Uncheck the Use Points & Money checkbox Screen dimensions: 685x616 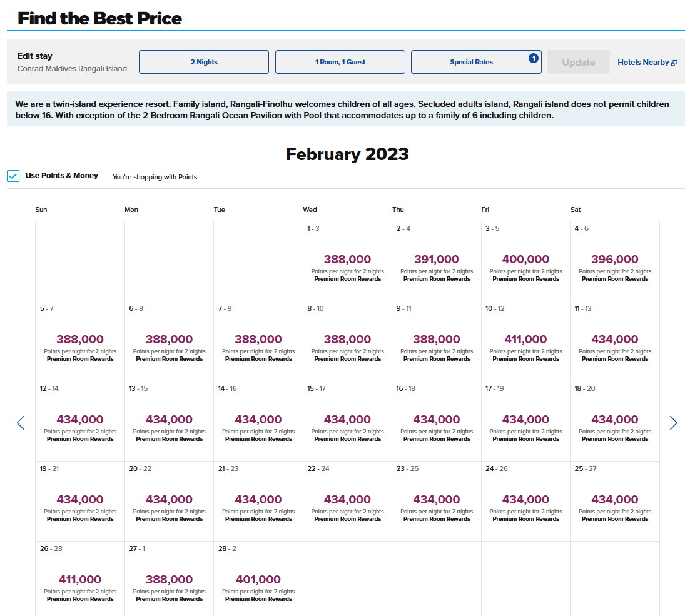click(x=13, y=176)
